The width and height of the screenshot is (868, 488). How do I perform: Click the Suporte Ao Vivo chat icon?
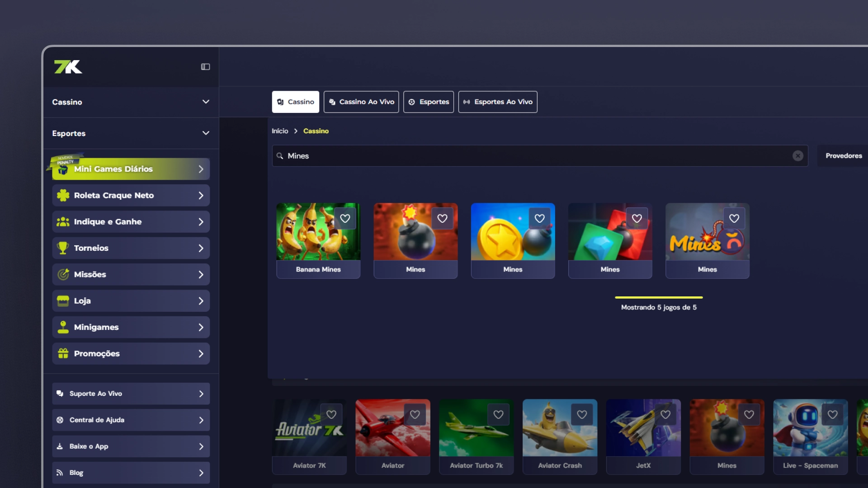pos(60,394)
